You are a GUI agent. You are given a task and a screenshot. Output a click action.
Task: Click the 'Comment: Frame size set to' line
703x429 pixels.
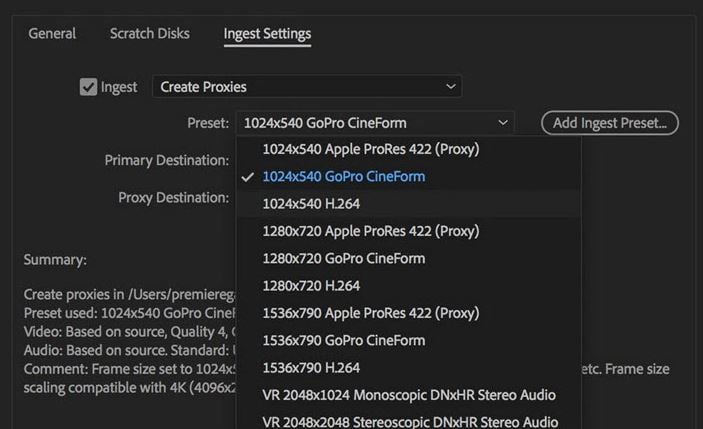[129, 369]
